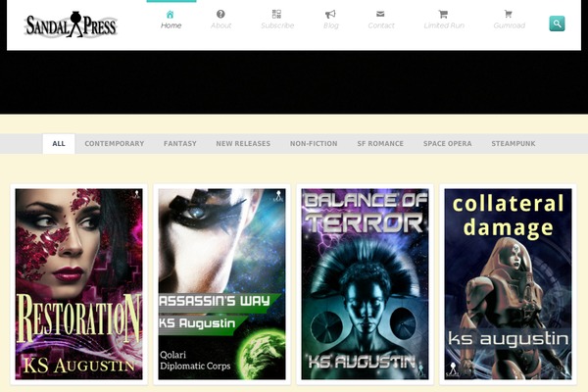Click the Contact envelope icon
Image resolution: width=588 pixels, height=392 pixels.
(380, 14)
